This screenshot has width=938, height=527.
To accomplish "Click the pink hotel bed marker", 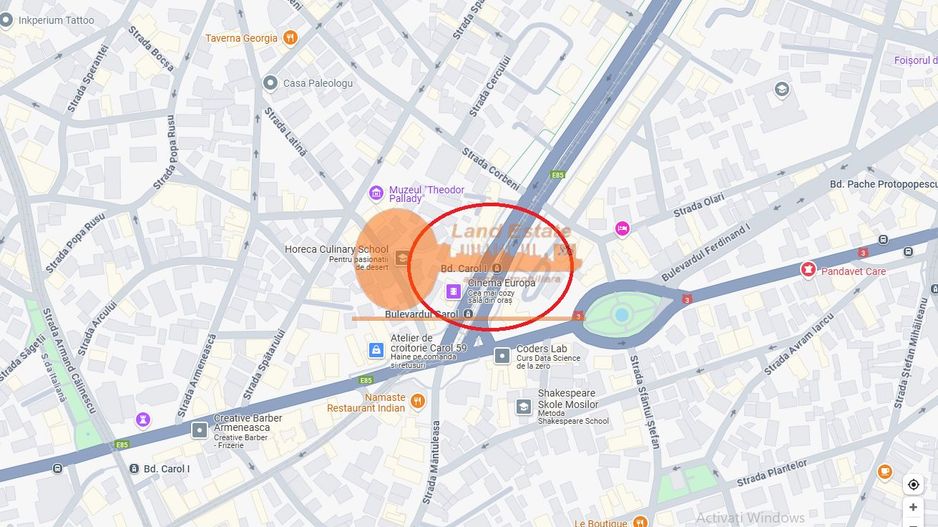I will [x=622, y=229].
